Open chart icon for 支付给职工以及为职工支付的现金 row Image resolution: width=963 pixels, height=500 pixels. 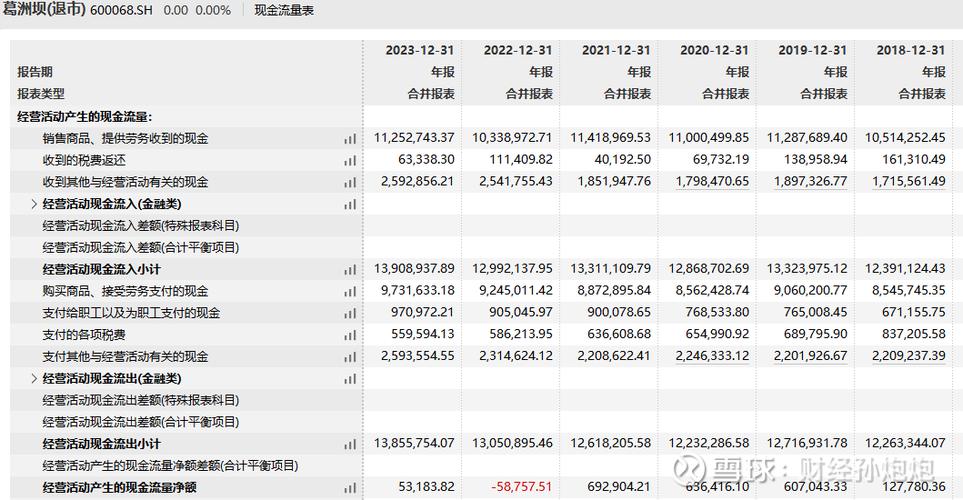(350, 313)
